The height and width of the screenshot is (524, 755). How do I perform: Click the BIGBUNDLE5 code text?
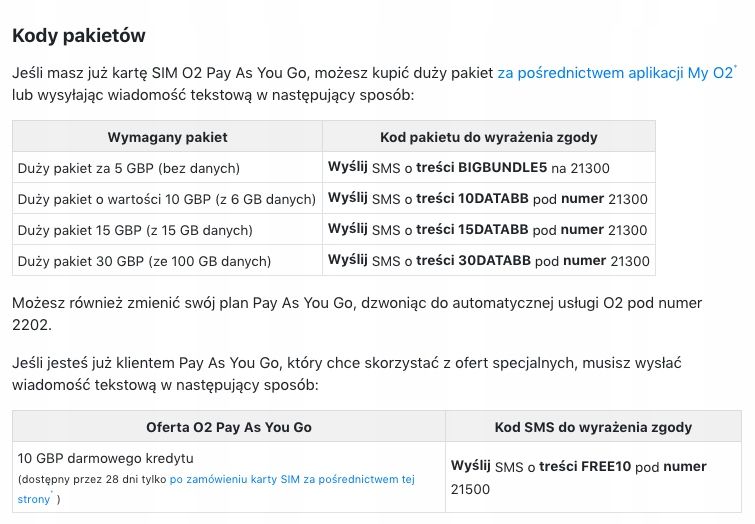502,168
